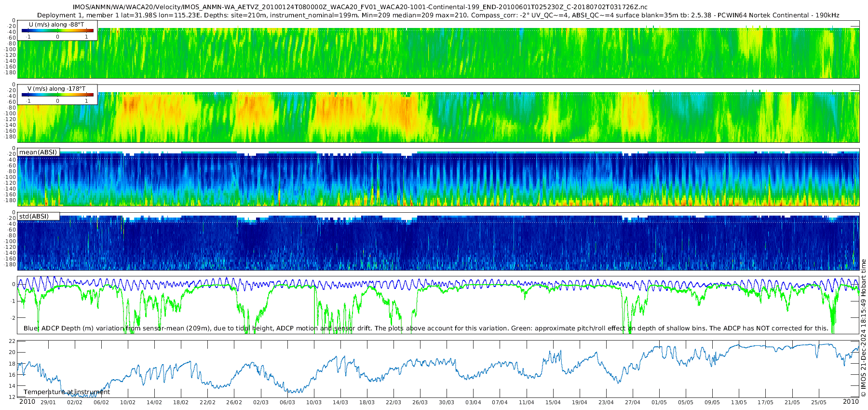The width and height of the screenshot is (868, 410).
Task: Select the 15/04 date tick
Action: pyautogui.click(x=553, y=403)
